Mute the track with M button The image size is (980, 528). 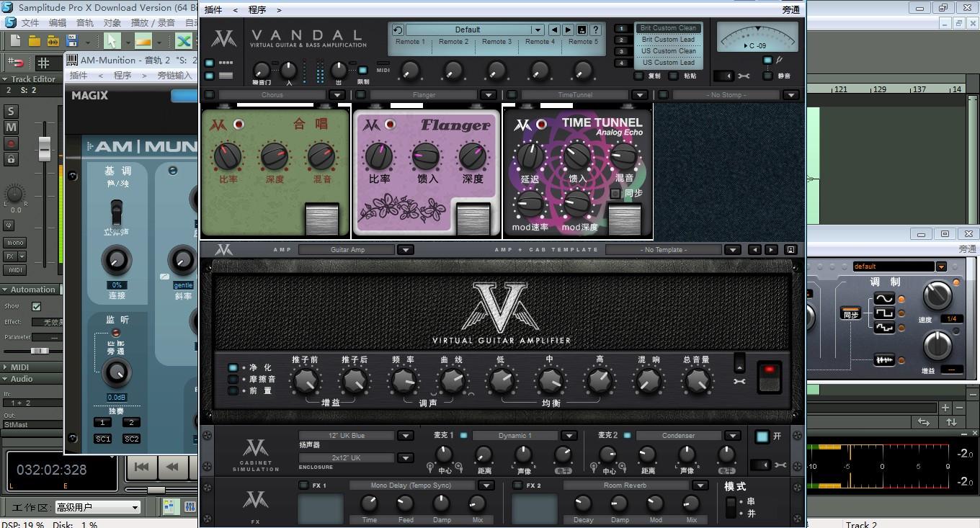pyautogui.click(x=11, y=127)
